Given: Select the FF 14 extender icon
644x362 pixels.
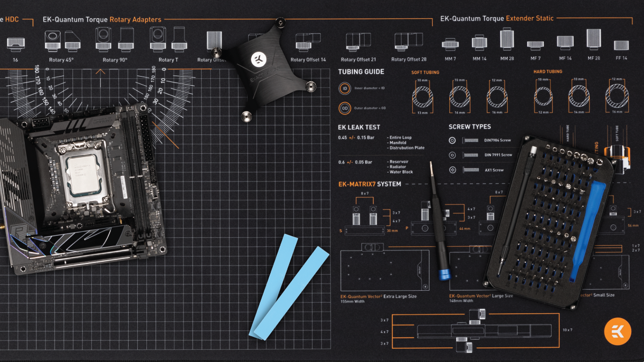Looking at the screenshot, I should pyautogui.click(x=621, y=46).
